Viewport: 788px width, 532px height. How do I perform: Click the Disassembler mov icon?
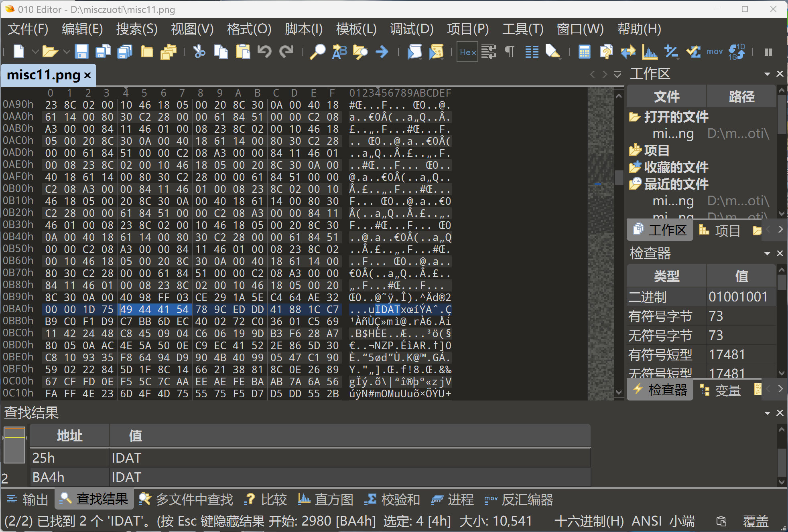coord(714,52)
